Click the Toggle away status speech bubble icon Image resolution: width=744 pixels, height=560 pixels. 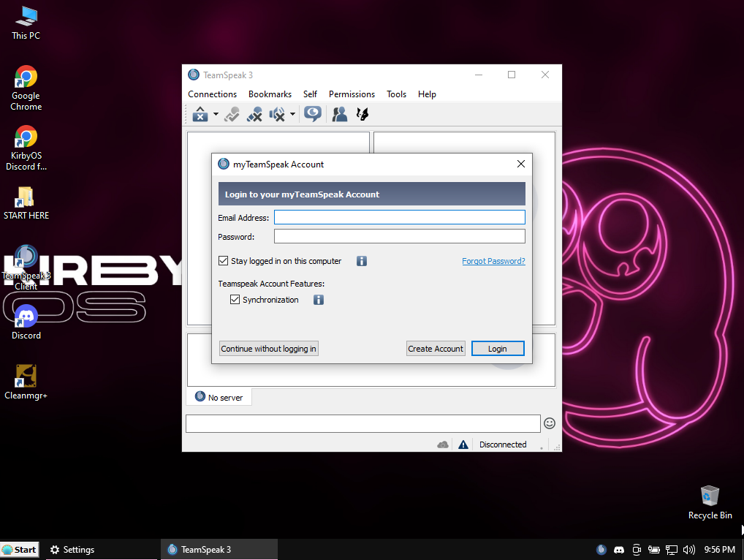tap(313, 114)
